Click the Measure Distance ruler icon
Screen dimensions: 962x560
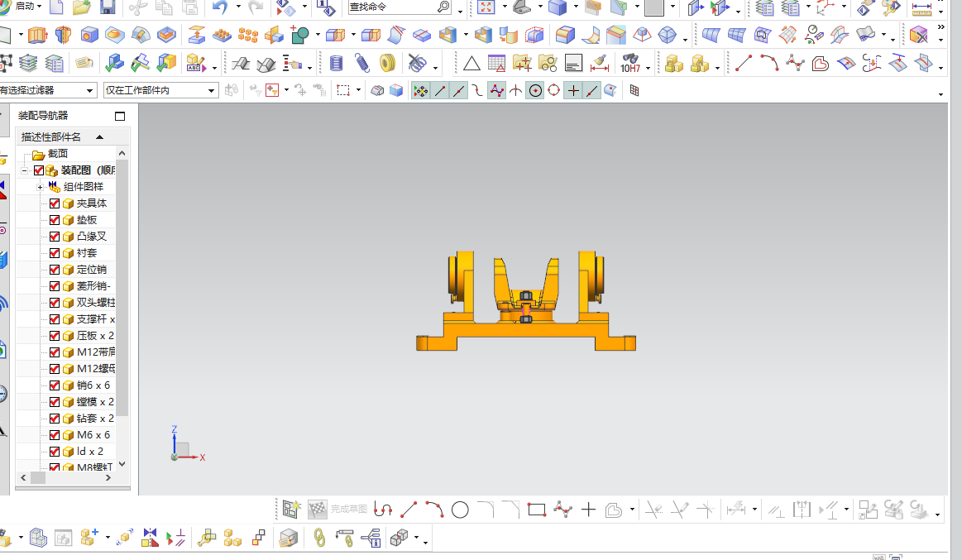coord(921,7)
